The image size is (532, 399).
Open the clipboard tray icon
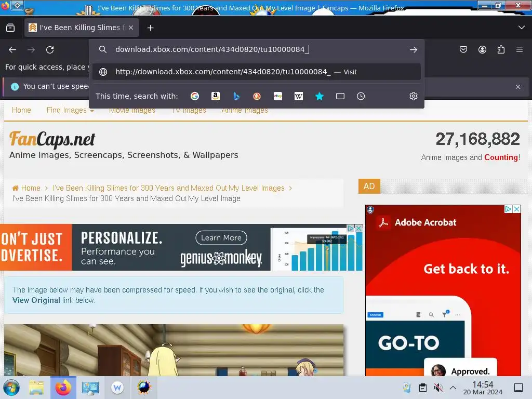coord(423,388)
